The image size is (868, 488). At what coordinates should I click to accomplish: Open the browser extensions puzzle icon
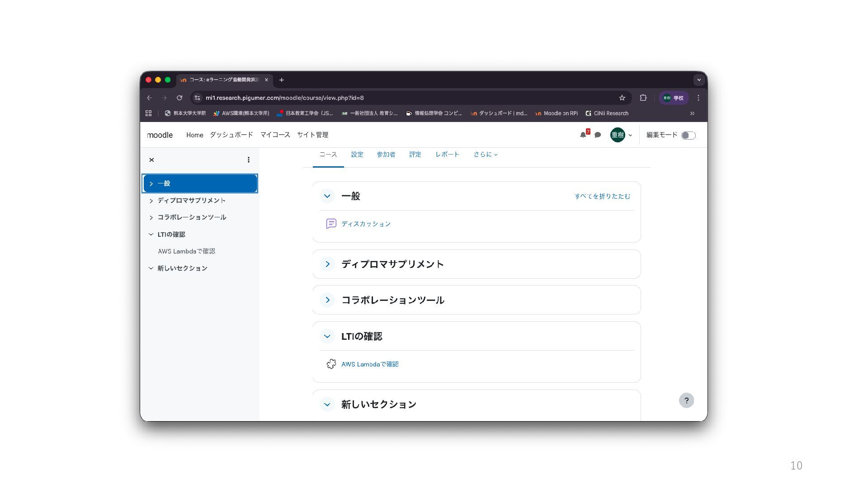click(643, 98)
